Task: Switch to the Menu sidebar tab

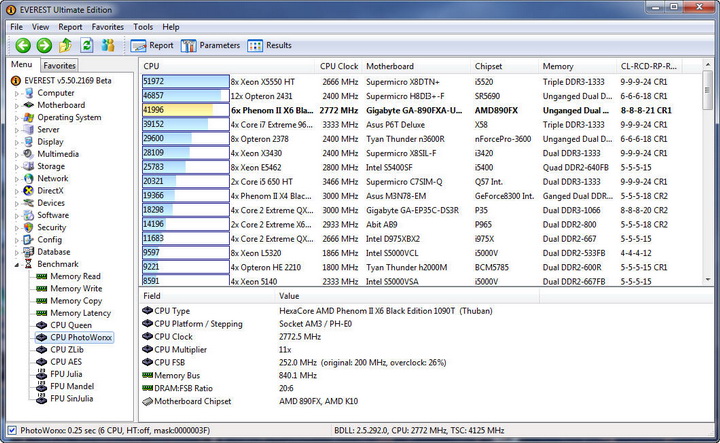Action: 22,64
